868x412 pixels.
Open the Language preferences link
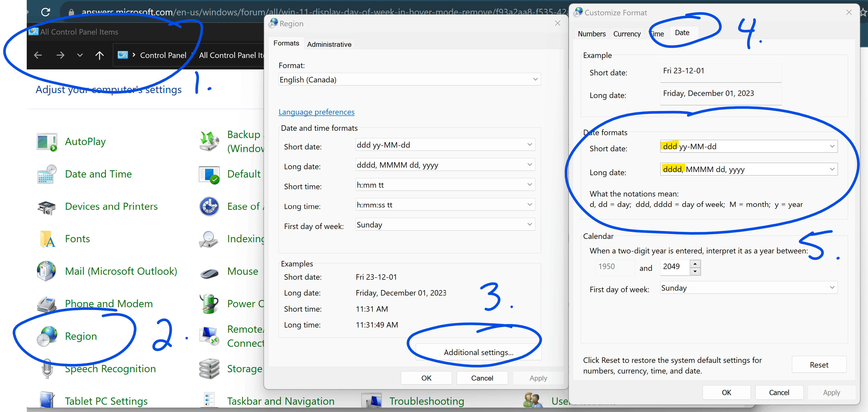coord(317,112)
